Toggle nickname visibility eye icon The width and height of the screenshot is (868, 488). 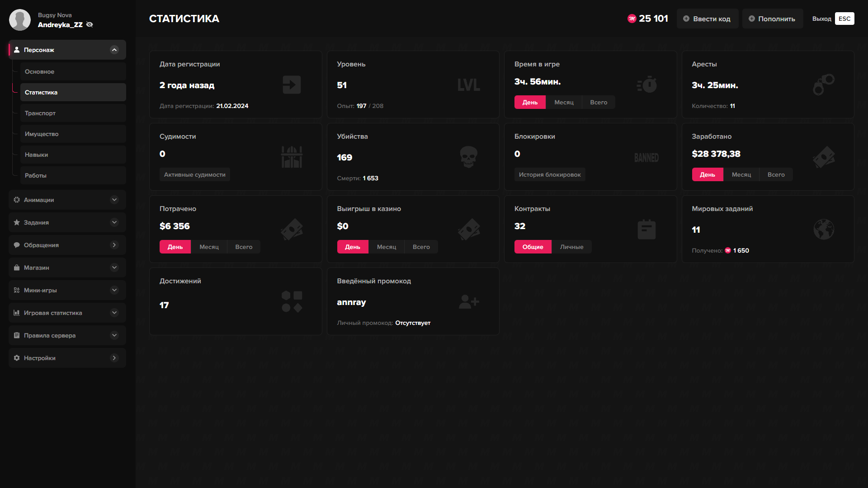(90, 25)
